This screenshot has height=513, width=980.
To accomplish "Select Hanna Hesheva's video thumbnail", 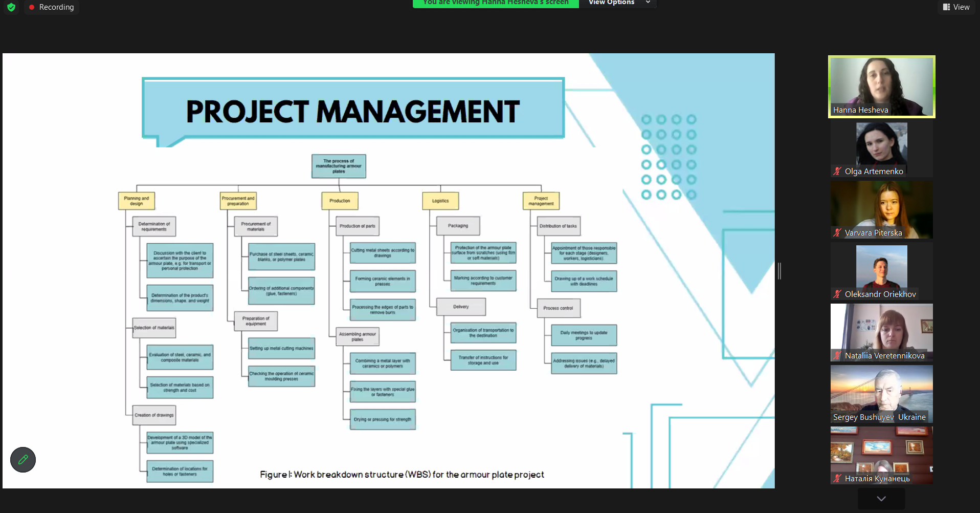I will tap(882, 87).
